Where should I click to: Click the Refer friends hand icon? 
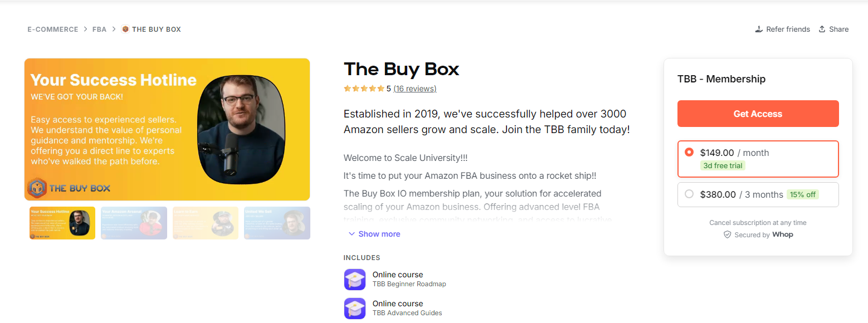[759, 29]
